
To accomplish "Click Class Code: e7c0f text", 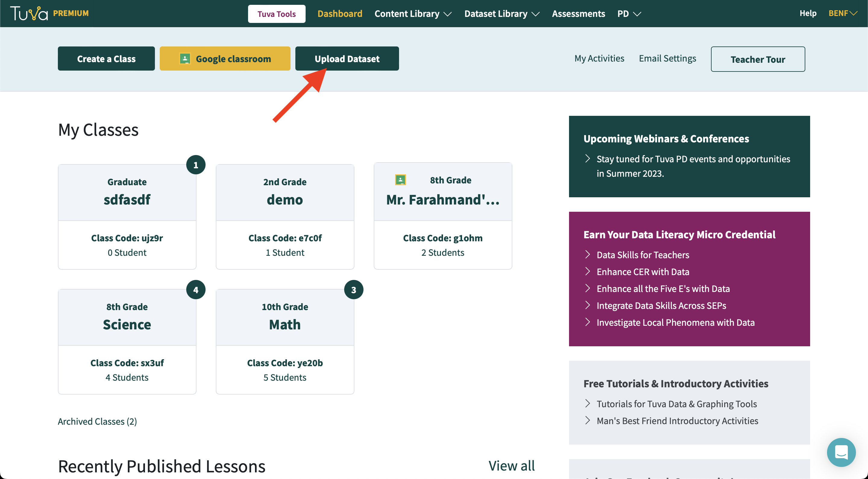I will pos(285,238).
